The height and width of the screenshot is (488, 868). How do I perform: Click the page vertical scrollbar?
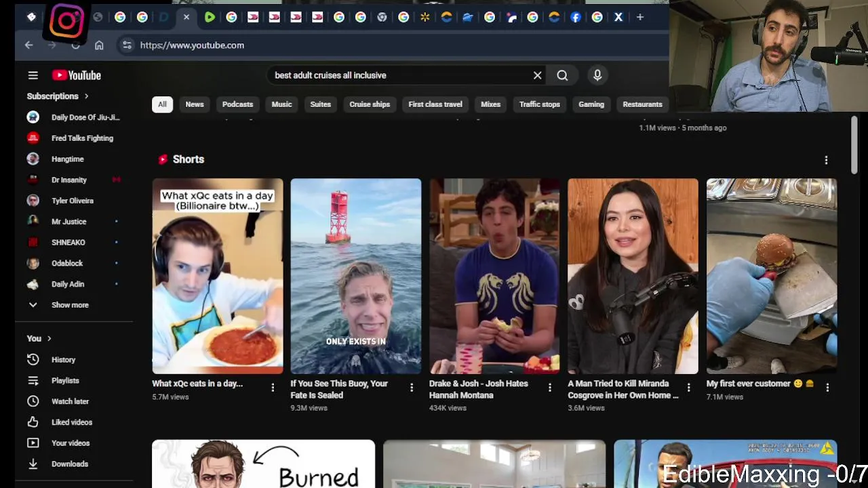pos(854,144)
